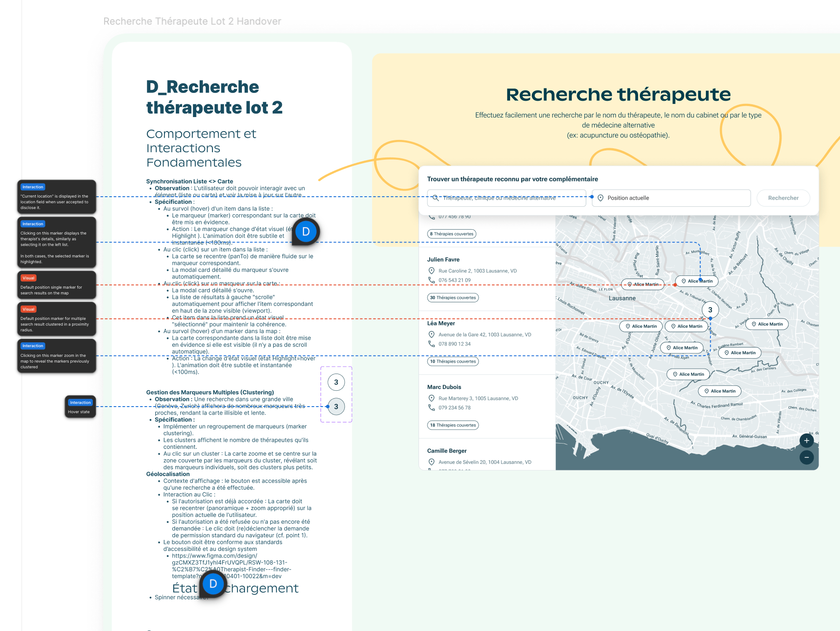Select the lower cluster 3 variant in dashed frame
This screenshot has height=631, width=840.
tap(336, 407)
